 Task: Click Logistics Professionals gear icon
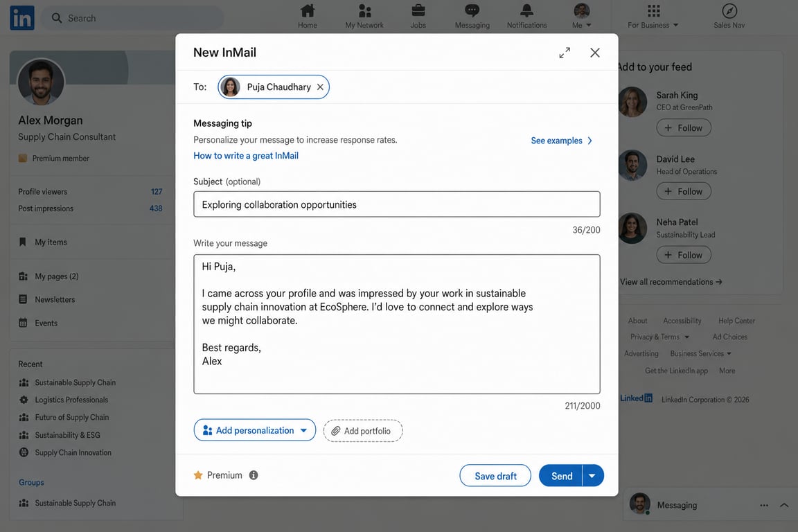point(24,400)
